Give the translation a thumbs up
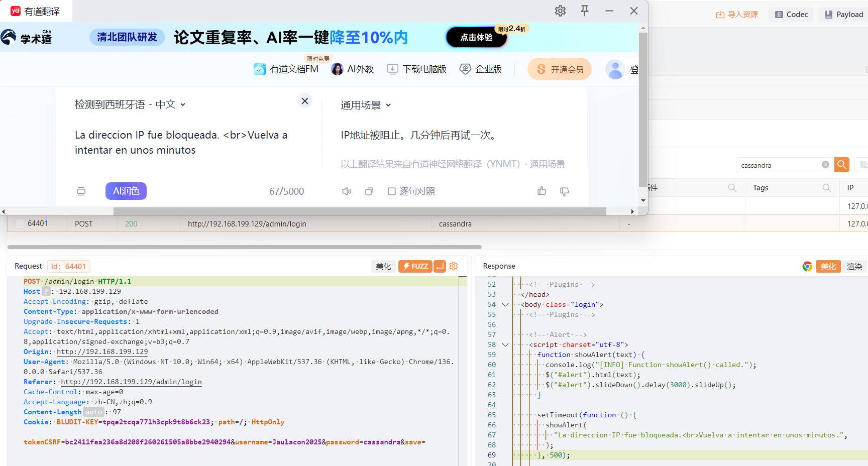 coord(542,191)
